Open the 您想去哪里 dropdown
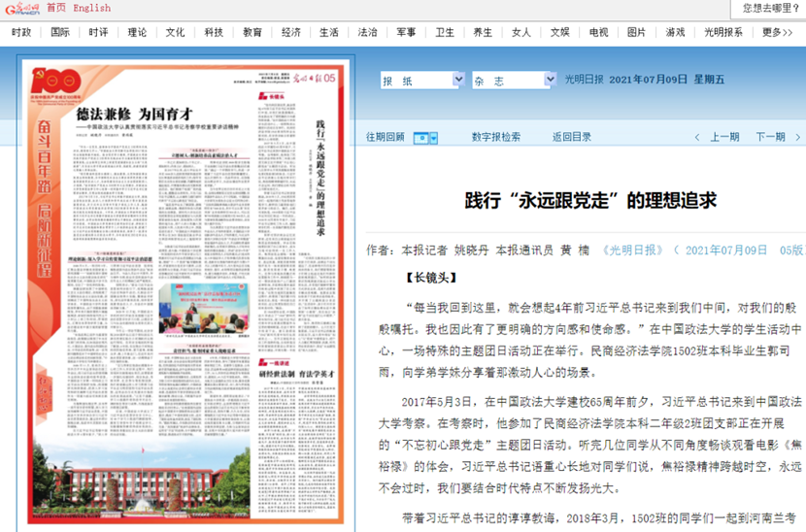806x532 pixels. click(x=769, y=8)
